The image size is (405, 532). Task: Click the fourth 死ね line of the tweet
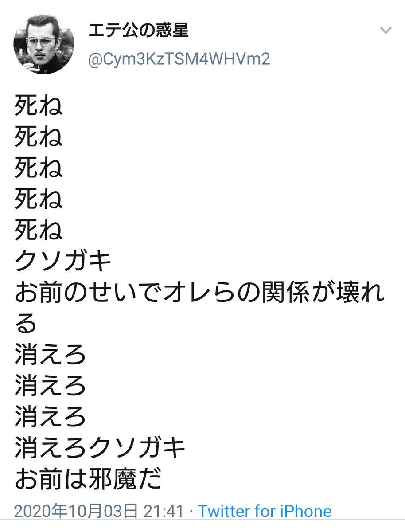(x=39, y=199)
